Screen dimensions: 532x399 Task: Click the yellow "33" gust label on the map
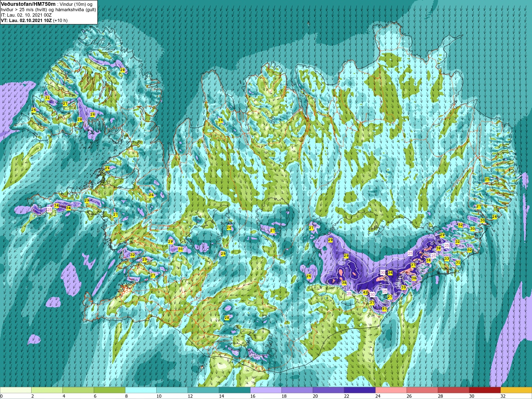(x=446, y=259)
